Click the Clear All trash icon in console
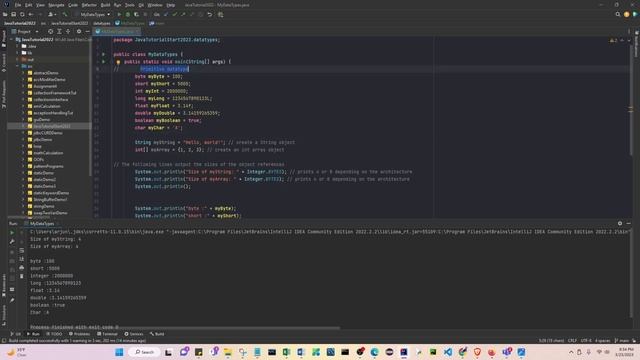The image size is (640, 360). click(22, 276)
